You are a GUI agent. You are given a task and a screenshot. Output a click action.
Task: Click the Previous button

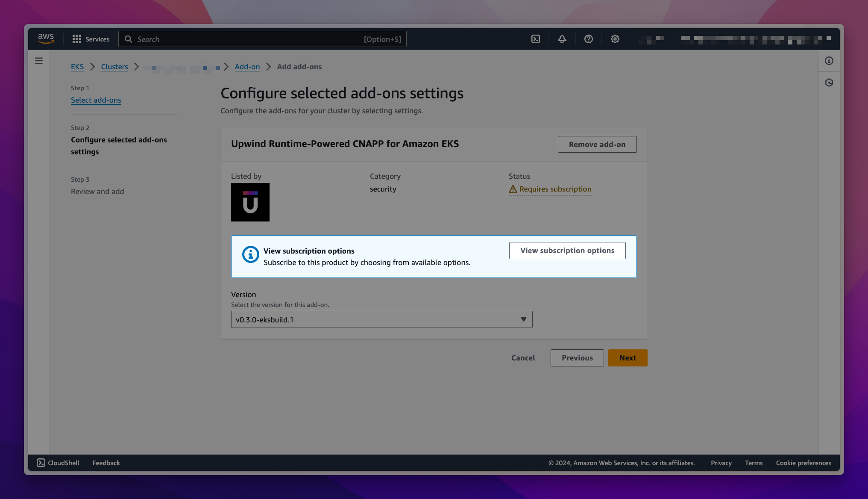[x=577, y=358]
